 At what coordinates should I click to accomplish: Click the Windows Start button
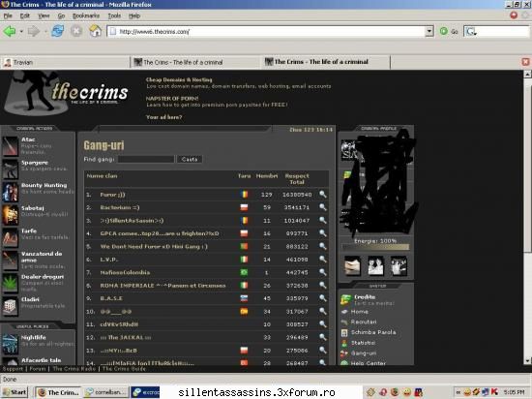coord(15,392)
